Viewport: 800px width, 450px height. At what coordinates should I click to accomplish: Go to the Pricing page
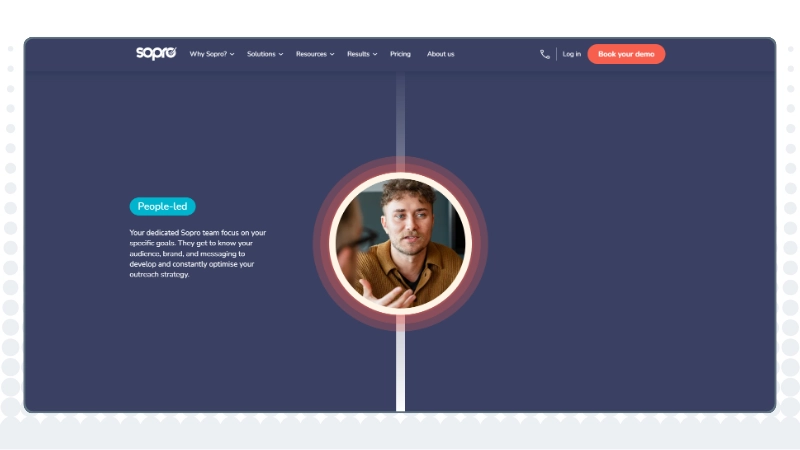coord(401,54)
